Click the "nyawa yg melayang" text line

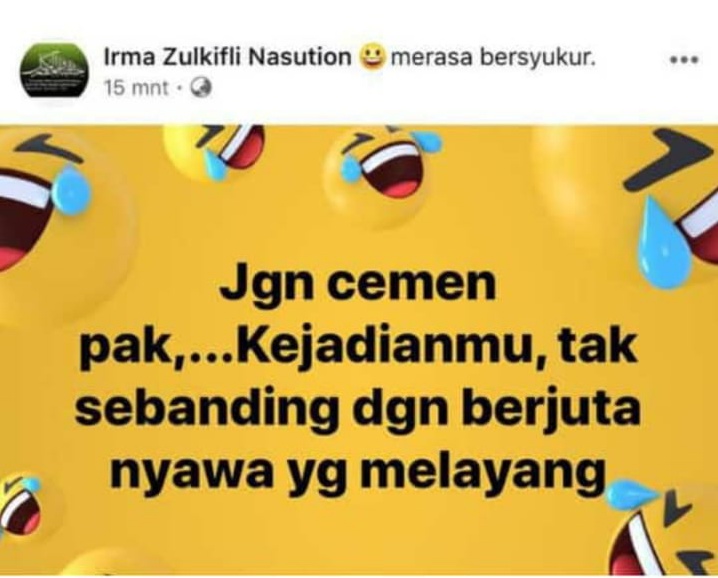357,471
